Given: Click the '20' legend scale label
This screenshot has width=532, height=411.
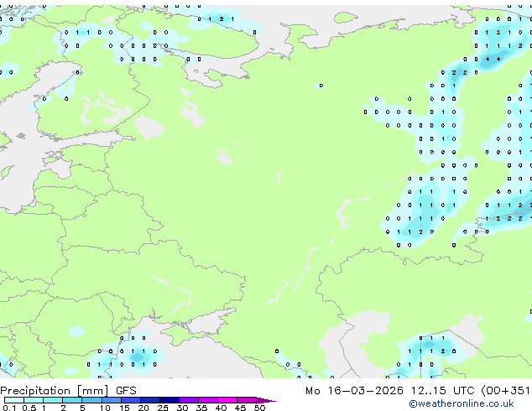Looking at the screenshot, I should [x=143, y=408].
